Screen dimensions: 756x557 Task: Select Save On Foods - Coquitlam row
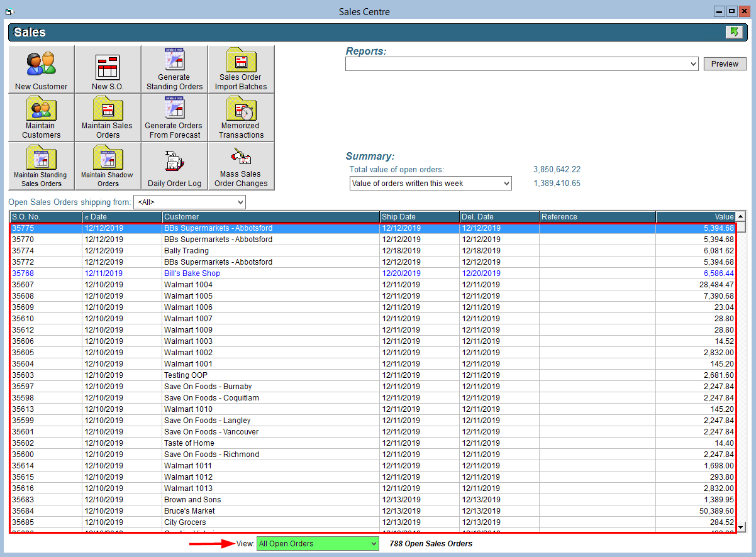pos(373,398)
